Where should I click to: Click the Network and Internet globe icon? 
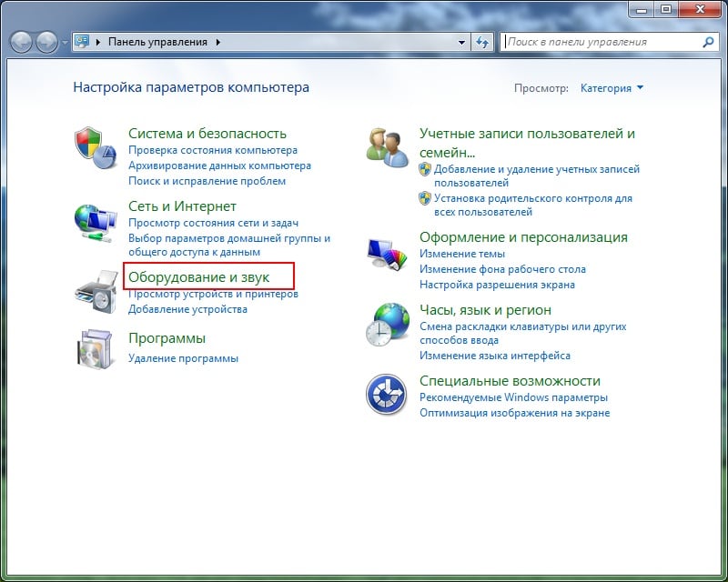(96, 220)
